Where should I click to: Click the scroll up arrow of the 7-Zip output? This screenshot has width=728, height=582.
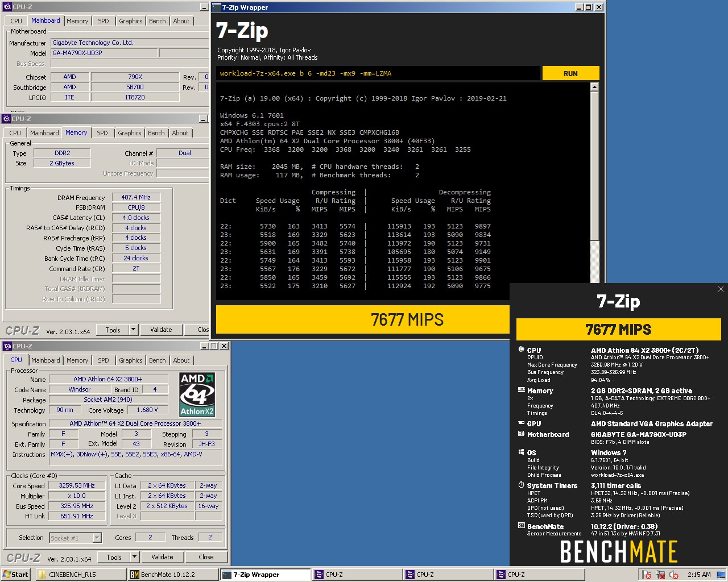(594, 87)
